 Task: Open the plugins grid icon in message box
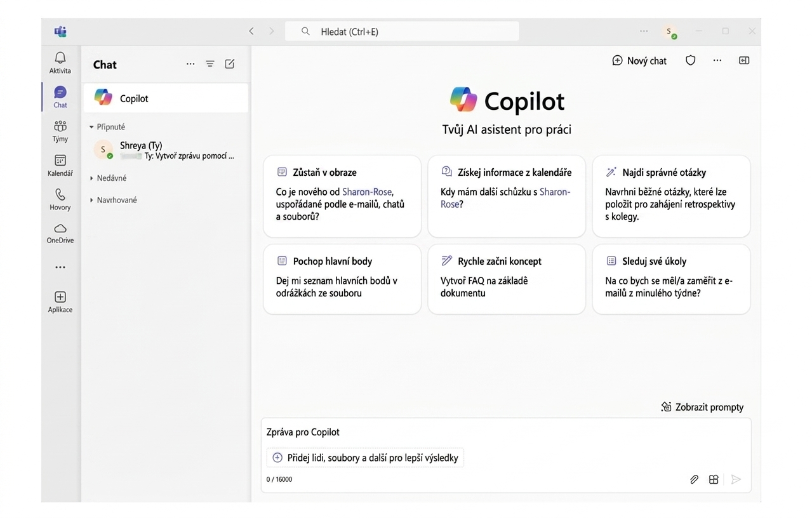click(x=714, y=479)
